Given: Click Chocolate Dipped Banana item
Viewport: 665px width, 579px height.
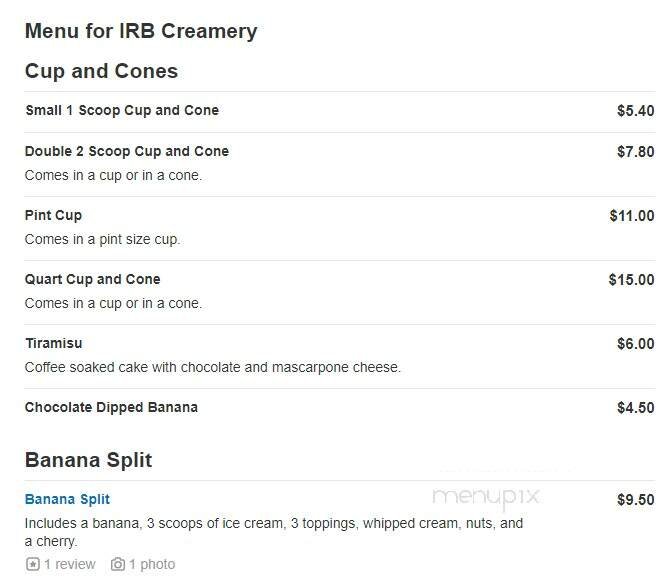Looking at the screenshot, I should (111, 407).
